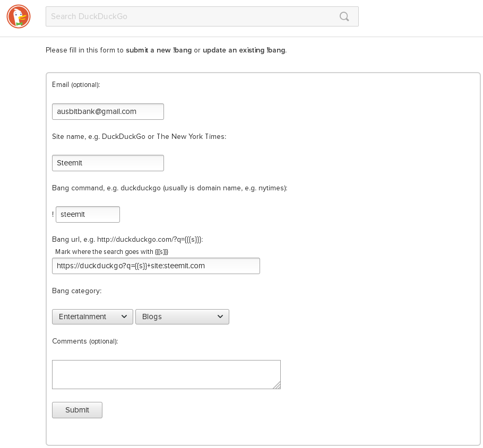This screenshot has height=448, width=483.
Task: Click the "Email (optional):" label
Action: tap(76, 85)
